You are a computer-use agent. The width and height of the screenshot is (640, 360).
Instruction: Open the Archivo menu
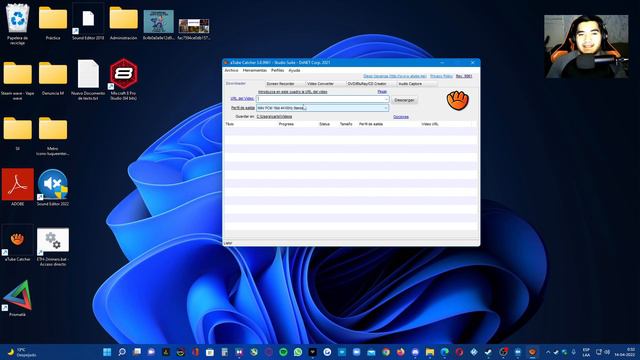click(x=231, y=70)
